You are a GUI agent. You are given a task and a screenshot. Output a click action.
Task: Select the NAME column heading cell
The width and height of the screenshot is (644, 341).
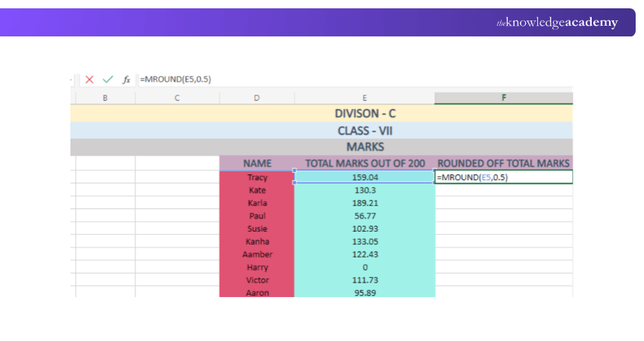[x=257, y=163]
